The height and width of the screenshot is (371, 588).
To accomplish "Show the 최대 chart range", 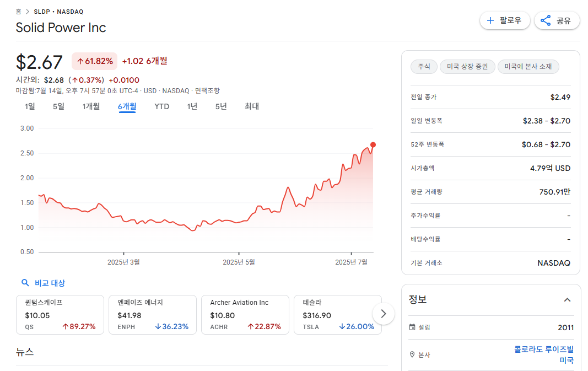I will click(252, 106).
